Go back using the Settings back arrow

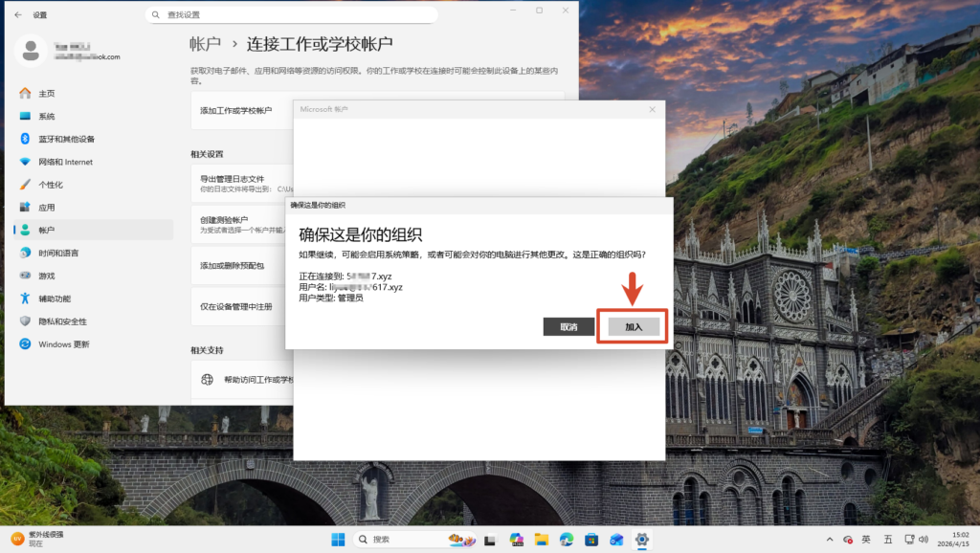pos(18,15)
